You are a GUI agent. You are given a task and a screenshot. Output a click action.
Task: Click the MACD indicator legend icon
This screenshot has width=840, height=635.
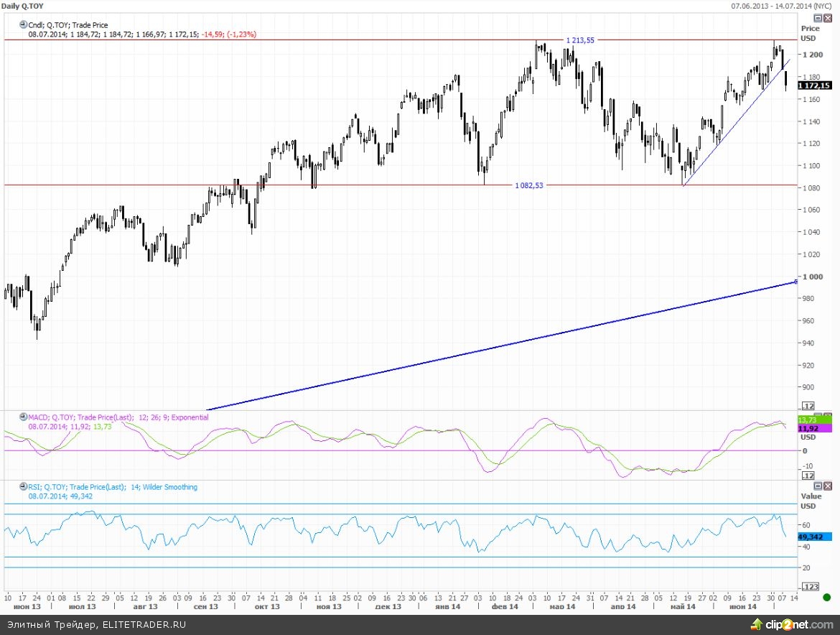point(23,417)
